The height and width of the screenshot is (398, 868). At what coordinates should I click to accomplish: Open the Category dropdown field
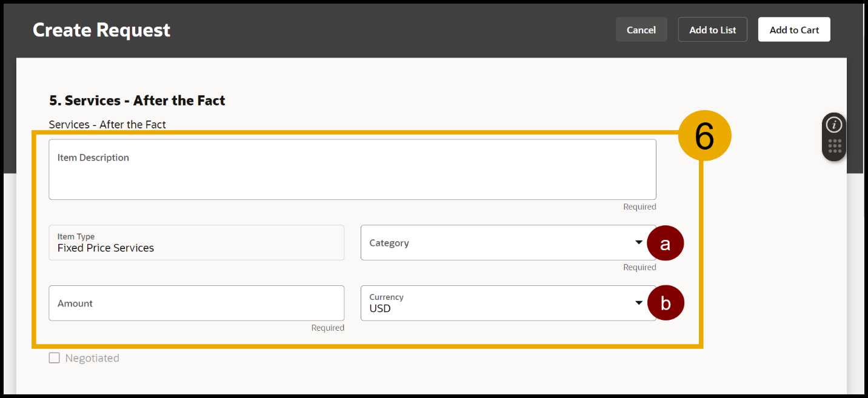(x=497, y=243)
